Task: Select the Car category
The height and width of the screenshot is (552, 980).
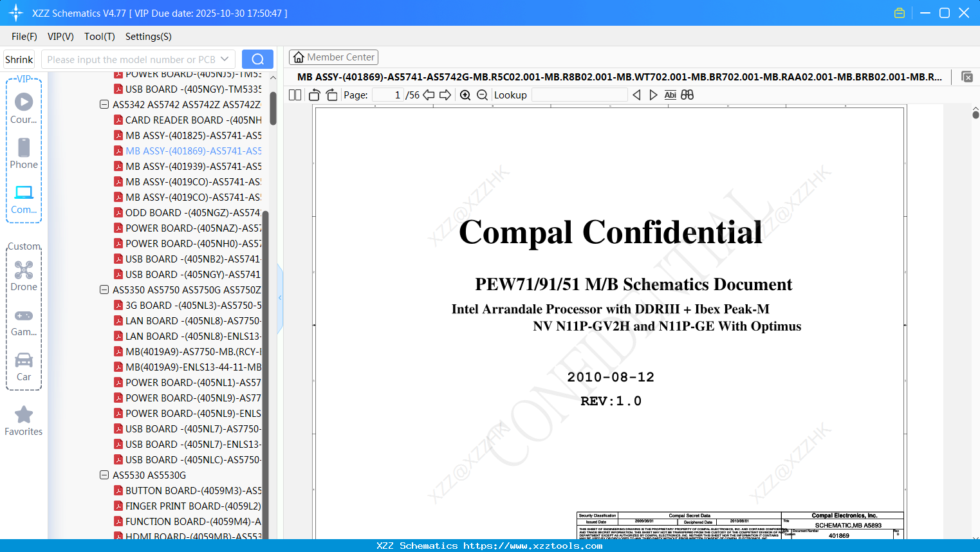Action: 24,367
